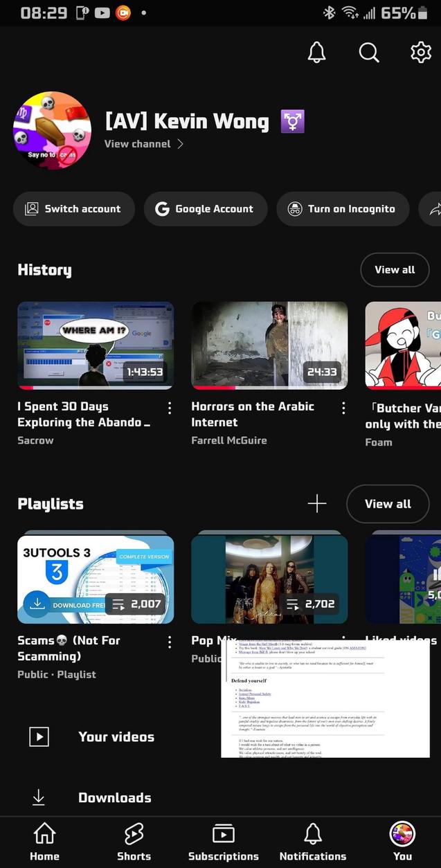Viewport: 441px width, 868px height.
Task: Open menu for Horrors on the Arabic Internet
Action: [x=343, y=408]
